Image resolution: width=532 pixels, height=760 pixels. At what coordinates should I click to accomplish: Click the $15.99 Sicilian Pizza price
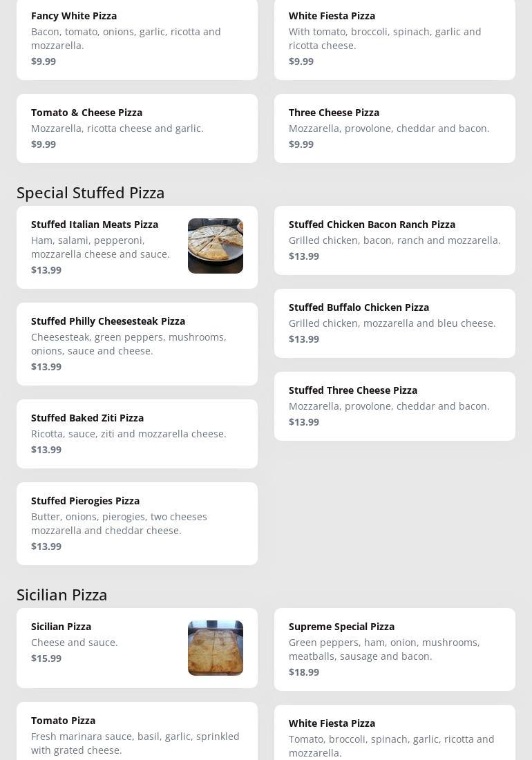(46, 658)
